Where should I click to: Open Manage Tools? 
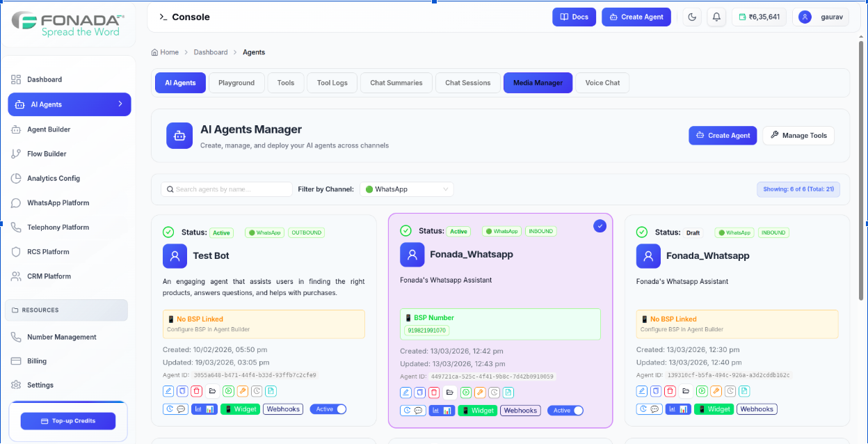[798, 136]
